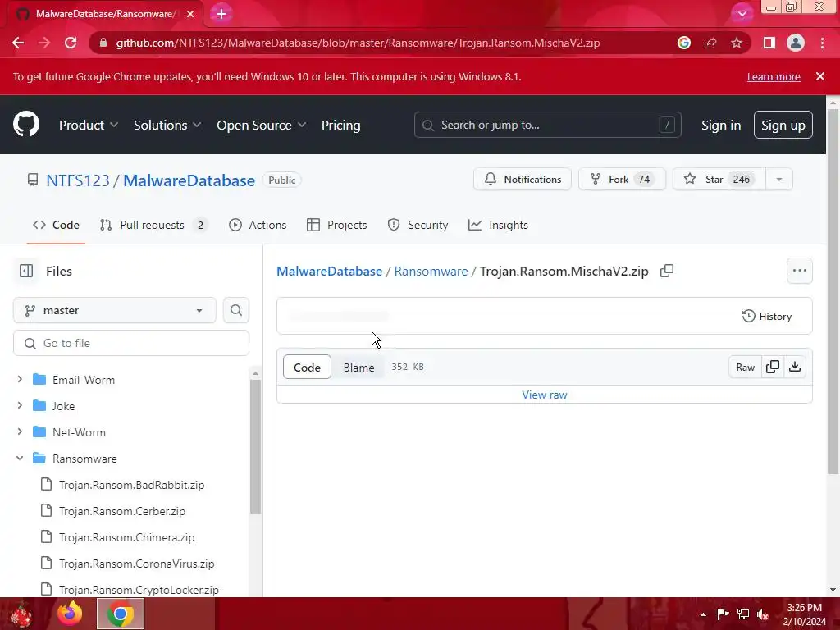Click the Google icon in address bar
Image resolution: width=840 pixels, height=630 pixels.
(x=684, y=43)
